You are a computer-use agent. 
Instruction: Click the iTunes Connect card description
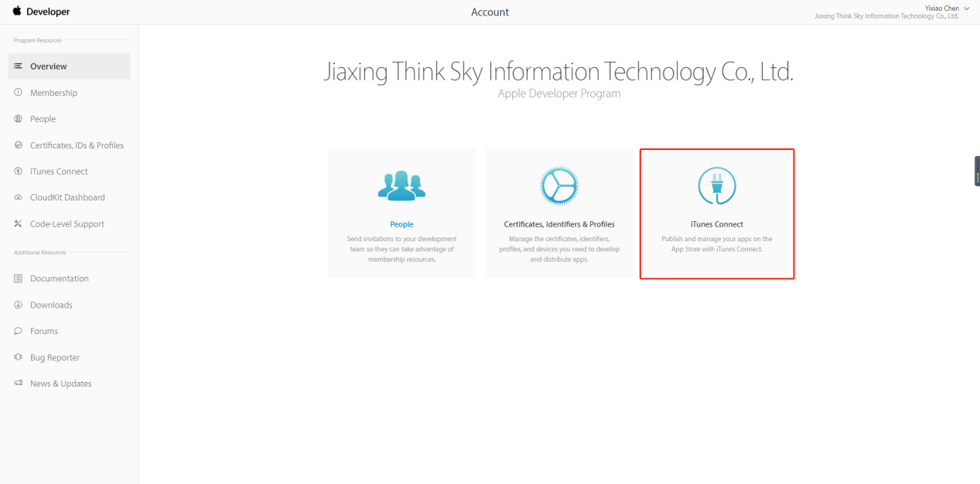click(x=717, y=244)
